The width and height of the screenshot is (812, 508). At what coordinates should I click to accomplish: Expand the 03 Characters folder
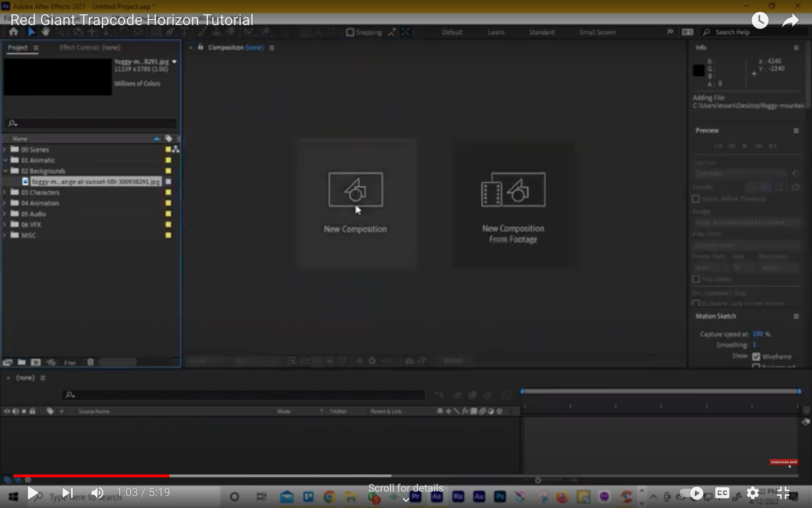pos(5,192)
